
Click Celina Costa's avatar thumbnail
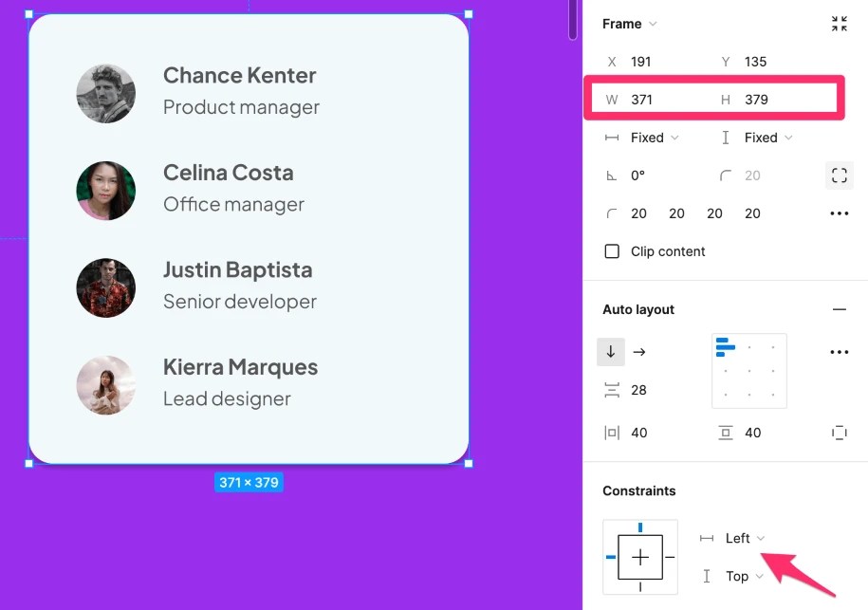coord(105,190)
